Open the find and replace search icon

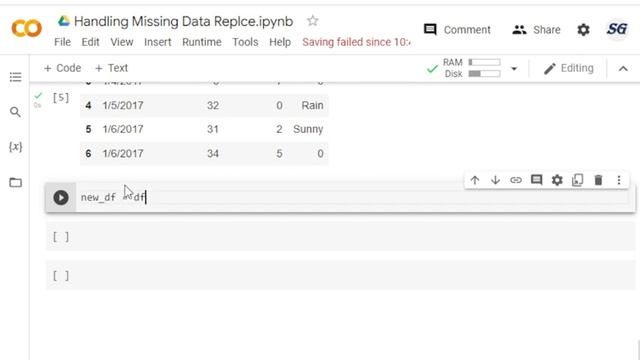coord(15,112)
